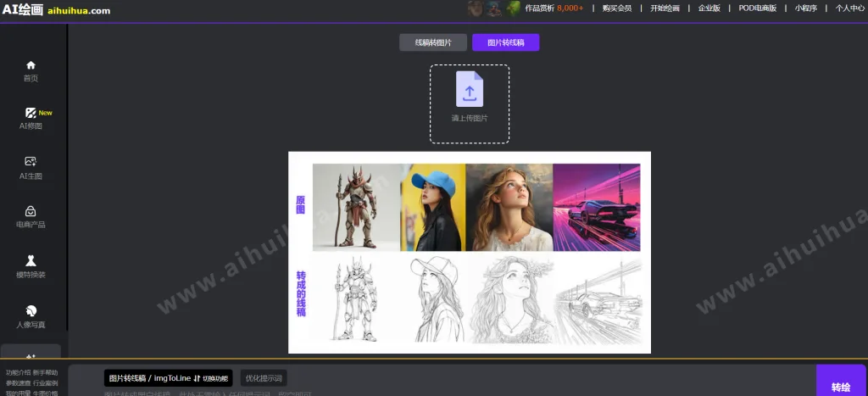Select the 模特换装 model outfit icon
The image size is (868, 396).
[x=31, y=261]
